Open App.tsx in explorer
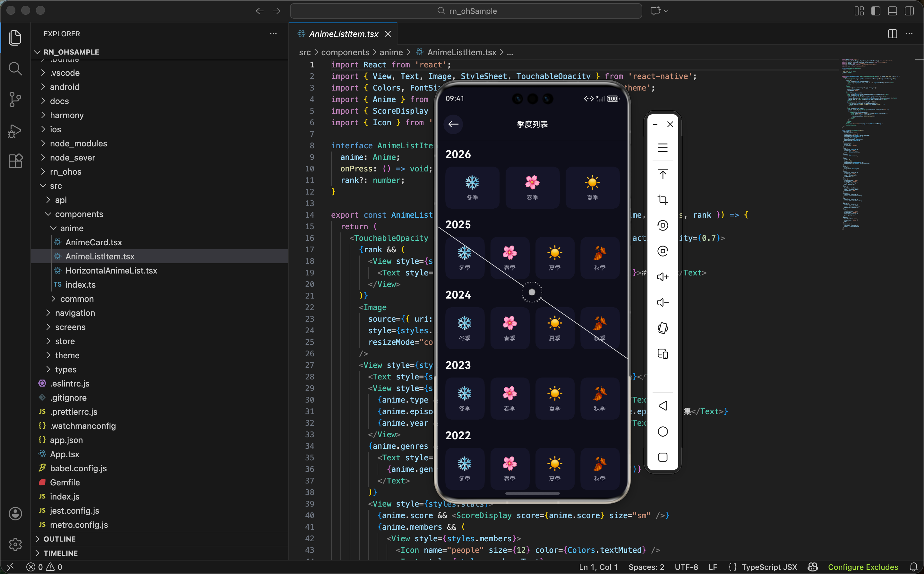924x574 pixels. pyautogui.click(x=64, y=454)
